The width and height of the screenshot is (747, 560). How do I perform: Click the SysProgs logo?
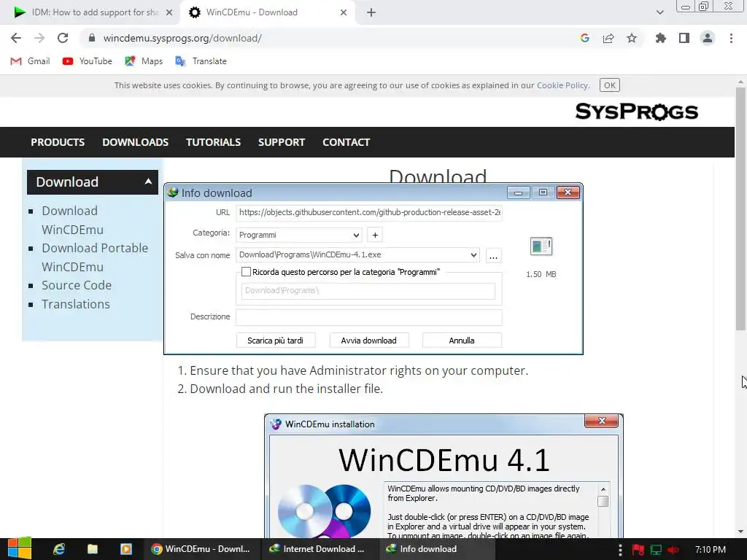(636, 112)
